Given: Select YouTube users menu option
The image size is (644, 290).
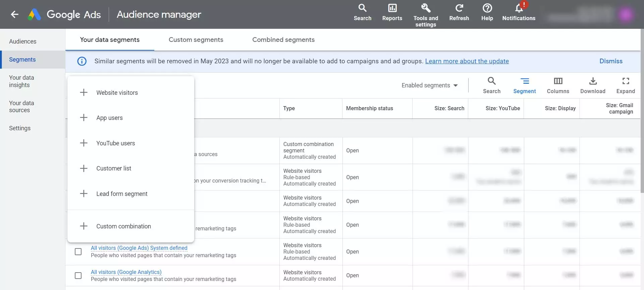Looking at the screenshot, I should pos(131,143).
